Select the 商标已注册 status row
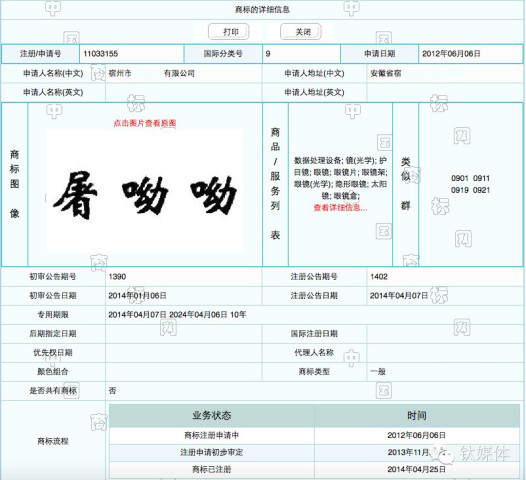The width and height of the screenshot is (526, 480). [x=315, y=470]
